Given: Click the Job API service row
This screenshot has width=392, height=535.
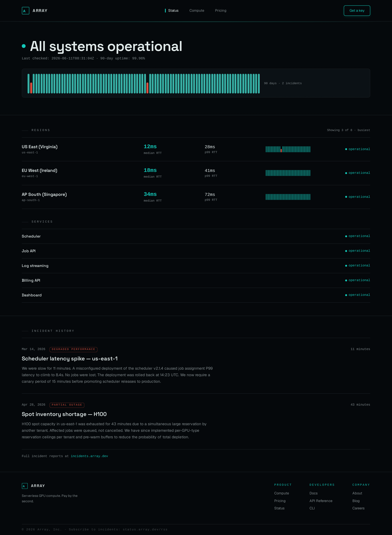Looking at the screenshot, I should click(196, 251).
